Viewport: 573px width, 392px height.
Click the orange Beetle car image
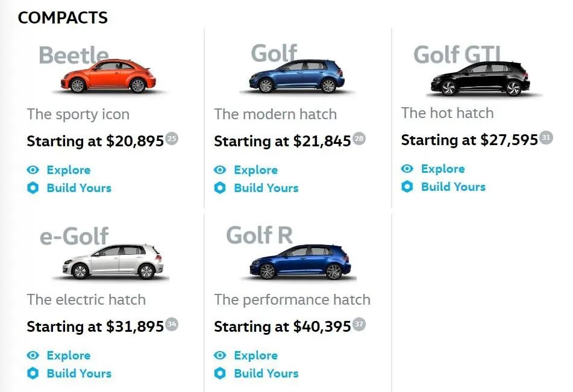click(108, 76)
